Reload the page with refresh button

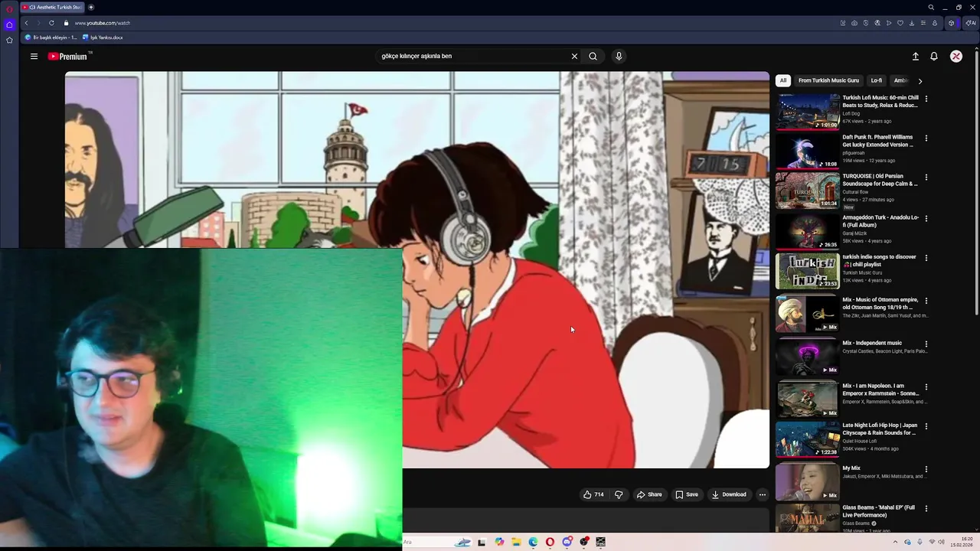pos(51,23)
